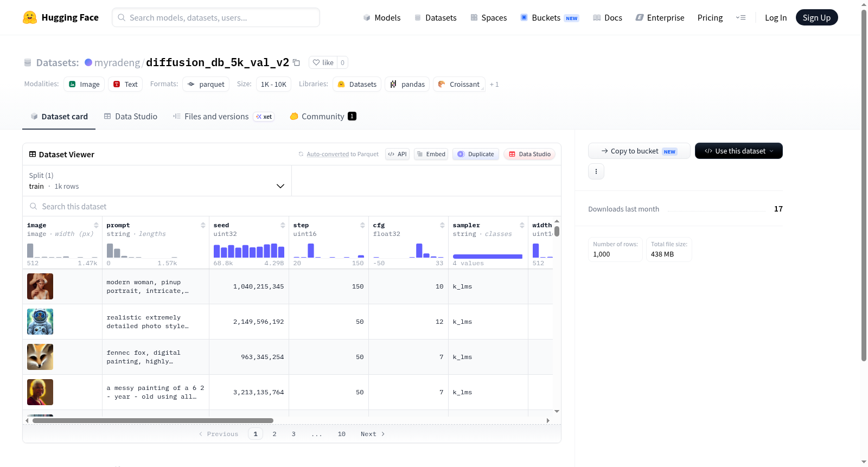Click the search magnifier in dataset search

[34, 207]
